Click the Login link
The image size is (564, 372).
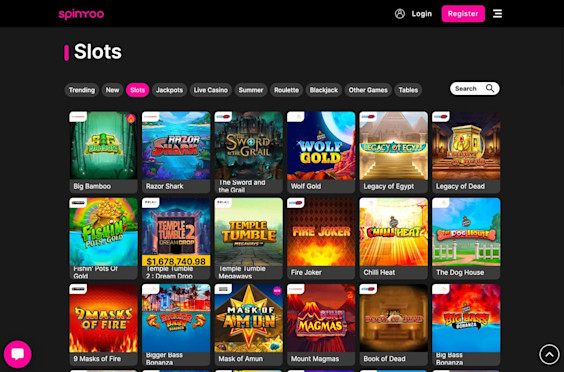(x=422, y=14)
